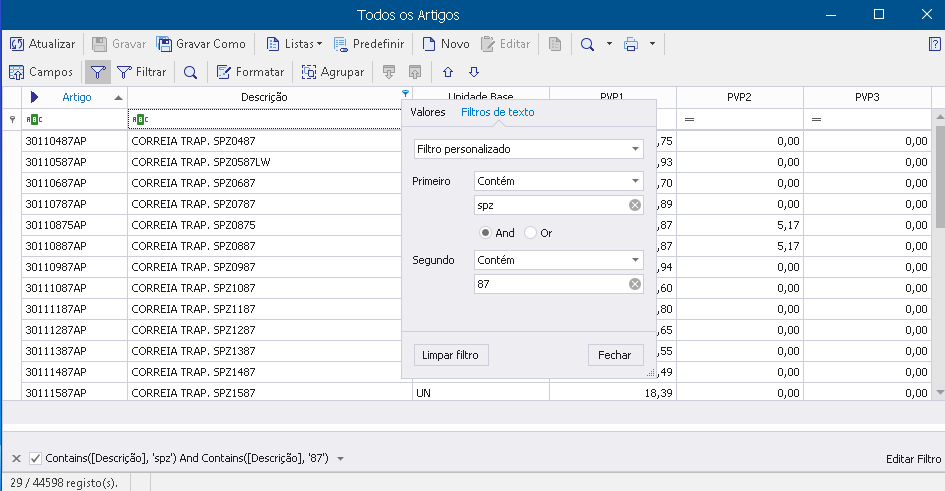This screenshot has height=491, width=945.
Task: Expand the Primeiro condition Contém dropdown
Action: click(559, 181)
